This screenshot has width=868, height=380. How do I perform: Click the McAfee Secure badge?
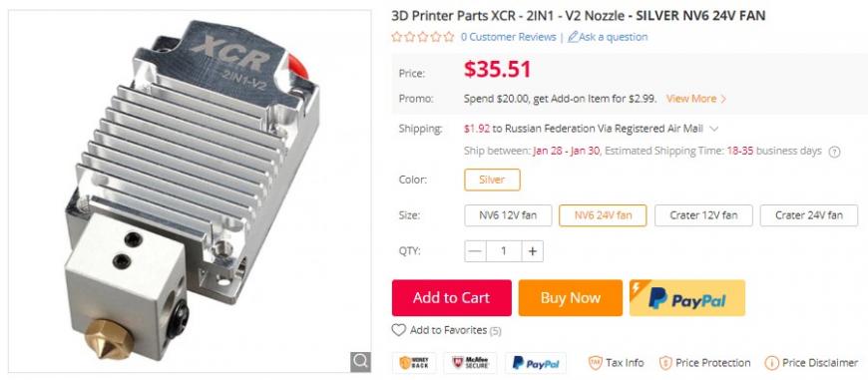[x=471, y=363]
